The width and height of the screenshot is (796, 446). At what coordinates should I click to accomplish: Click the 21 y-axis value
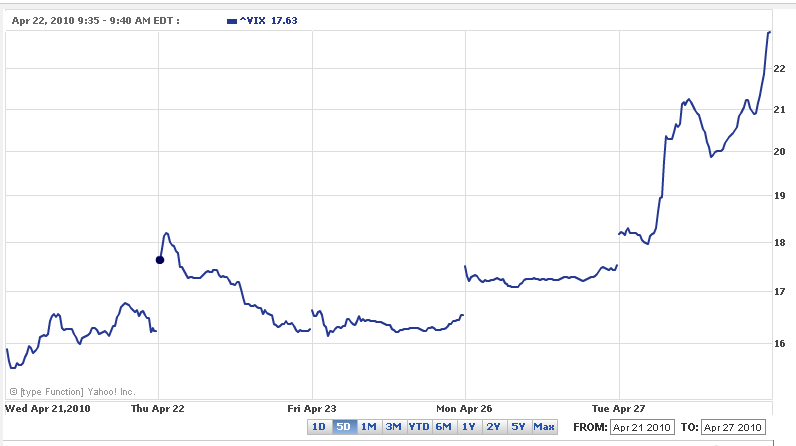pos(779,110)
